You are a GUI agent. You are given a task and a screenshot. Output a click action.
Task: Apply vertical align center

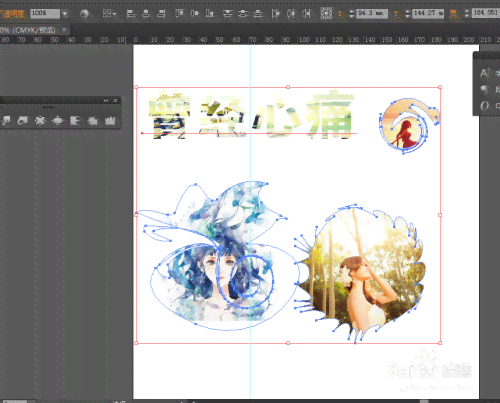pyautogui.click(x=195, y=14)
